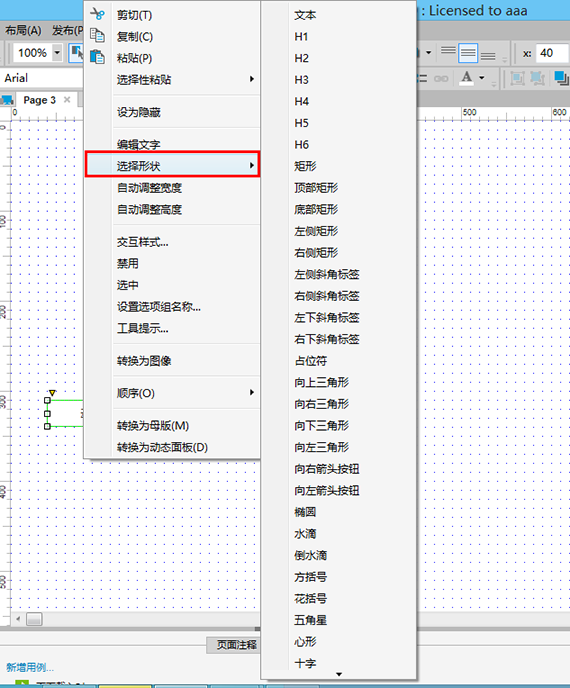Image resolution: width=570 pixels, height=688 pixels.
Task: Open the font color dropdown arrow
Action: [x=482, y=78]
